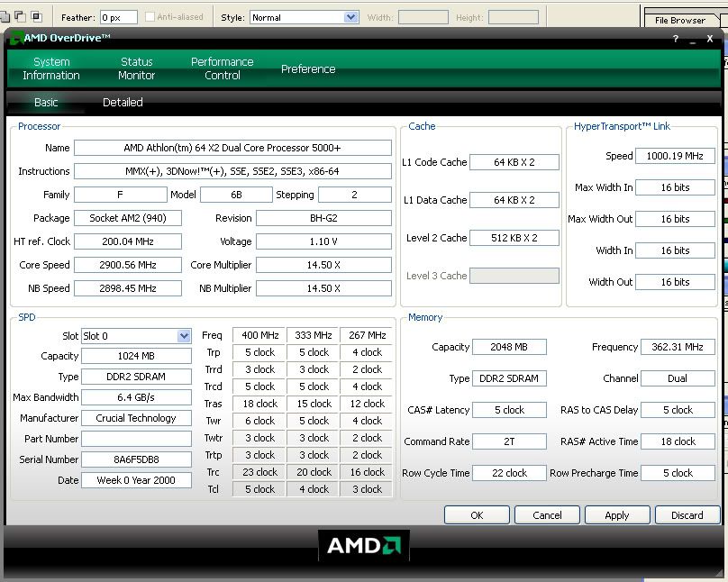The image size is (728, 582).
Task: Select the subtract from selection icon
Action: pyautogui.click(x=20, y=17)
